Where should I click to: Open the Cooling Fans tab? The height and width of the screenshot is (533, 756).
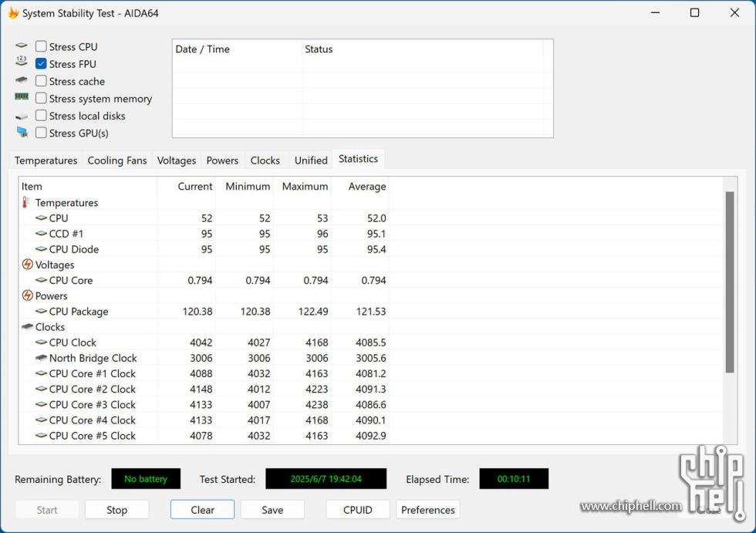click(117, 160)
